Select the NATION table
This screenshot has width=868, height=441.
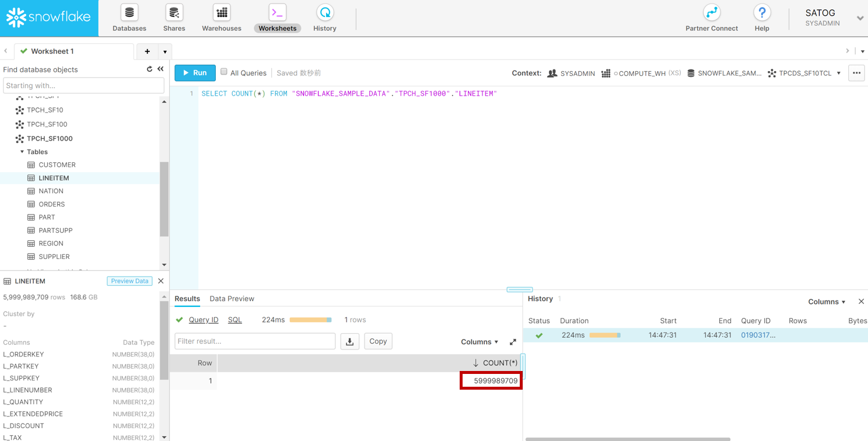51,191
